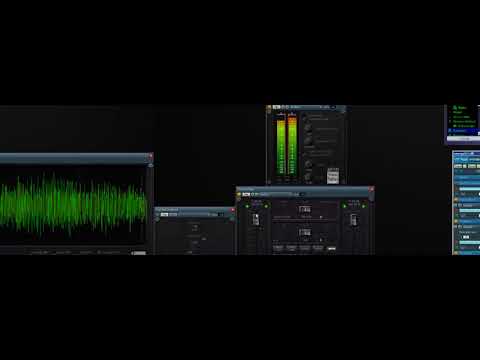The image size is (480, 360).
Task: Open the dropdown at the right end of the level meter window's header
Action: (333, 107)
